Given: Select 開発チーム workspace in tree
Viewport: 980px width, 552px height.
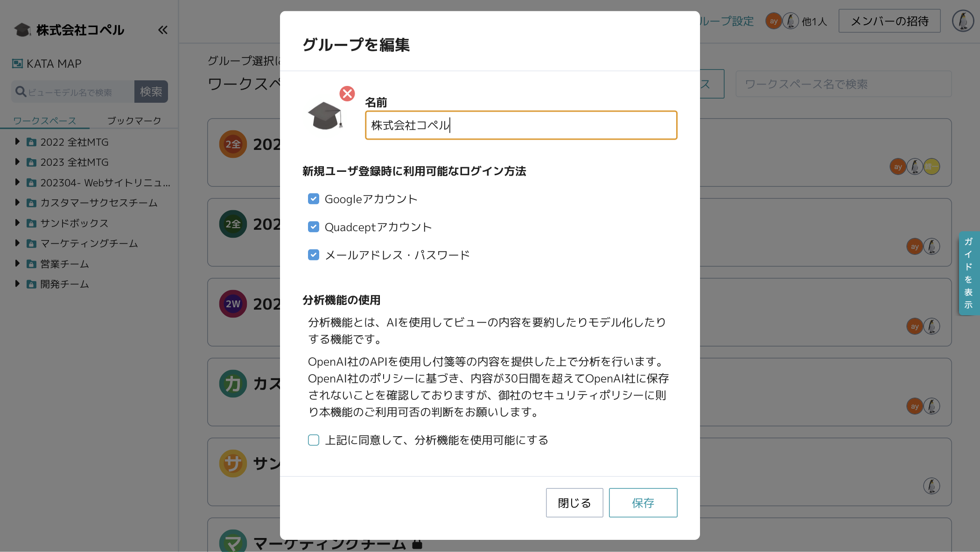Looking at the screenshot, I should pyautogui.click(x=64, y=284).
